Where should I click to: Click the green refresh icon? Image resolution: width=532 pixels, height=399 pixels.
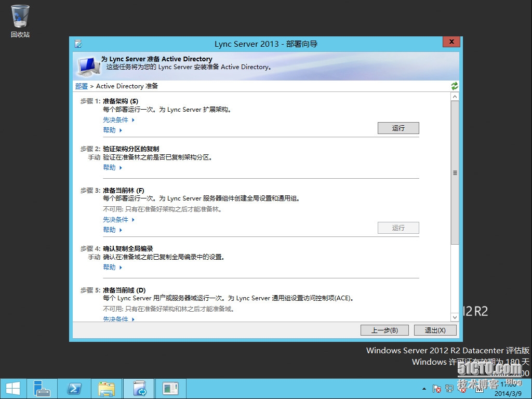[x=455, y=86]
